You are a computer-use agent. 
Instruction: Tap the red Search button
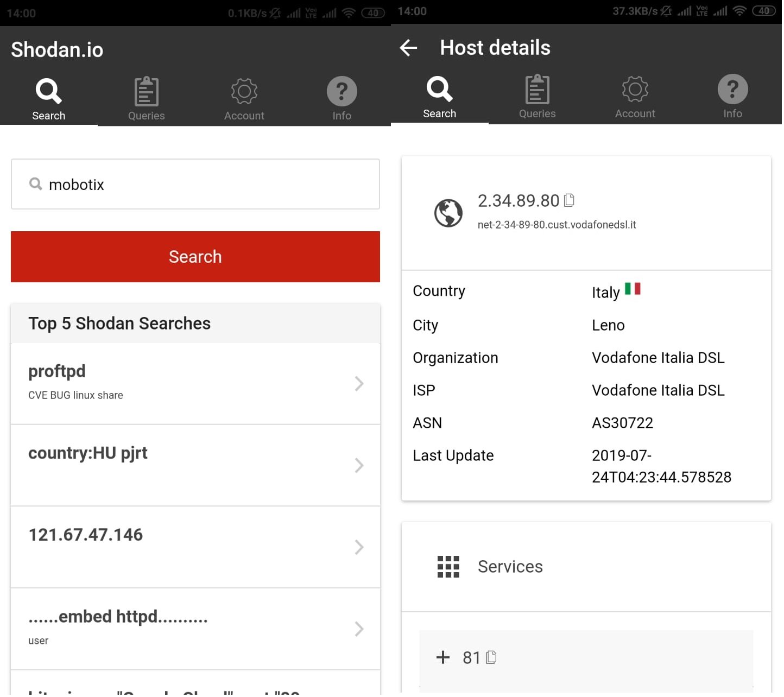click(195, 257)
